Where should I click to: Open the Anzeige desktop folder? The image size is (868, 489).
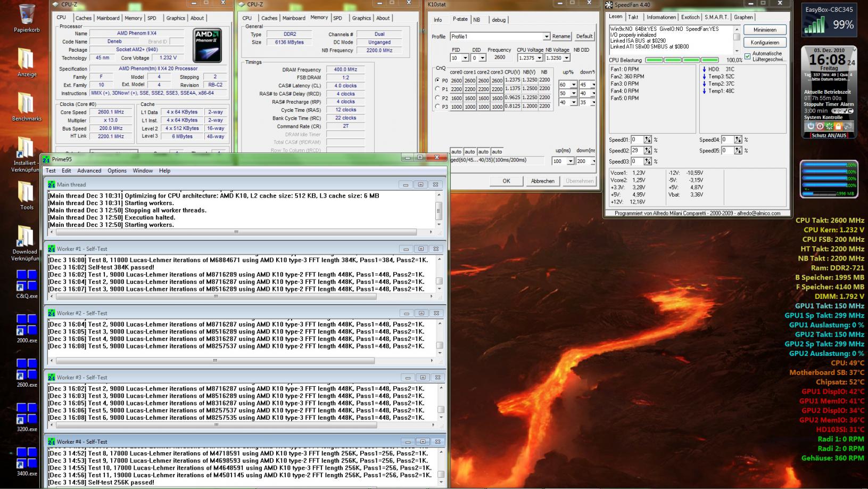(x=27, y=59)
